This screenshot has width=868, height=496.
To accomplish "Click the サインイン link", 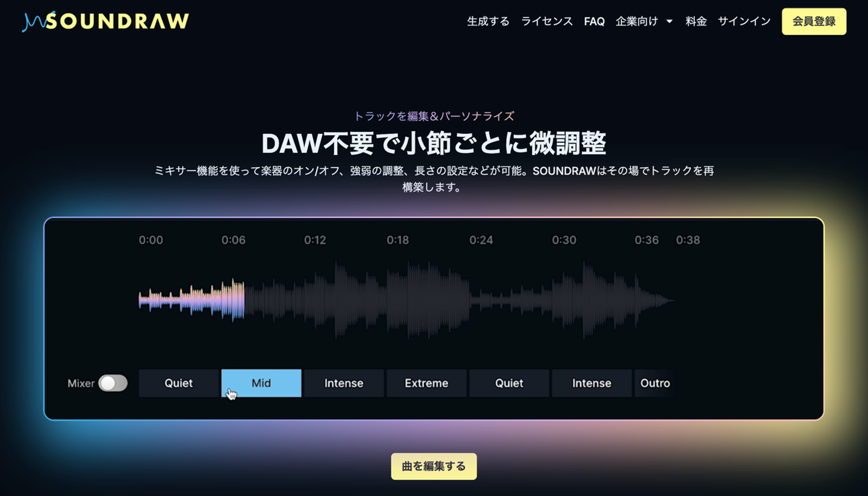I will [744, 21].
